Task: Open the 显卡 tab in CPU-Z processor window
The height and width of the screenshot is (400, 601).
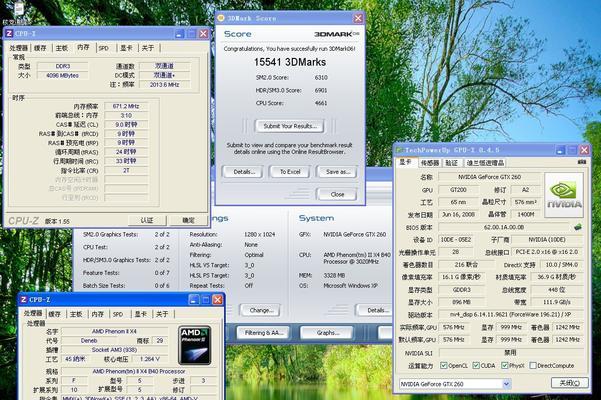Action: (141, 314)
